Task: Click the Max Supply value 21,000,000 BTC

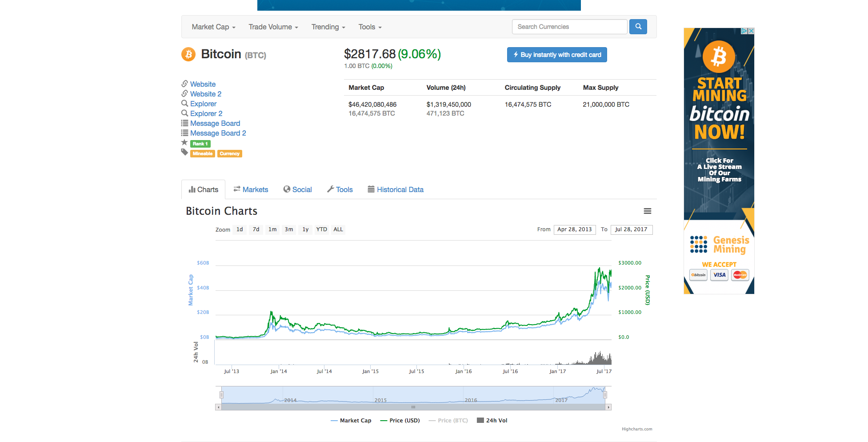Action: tap(606, 104)
